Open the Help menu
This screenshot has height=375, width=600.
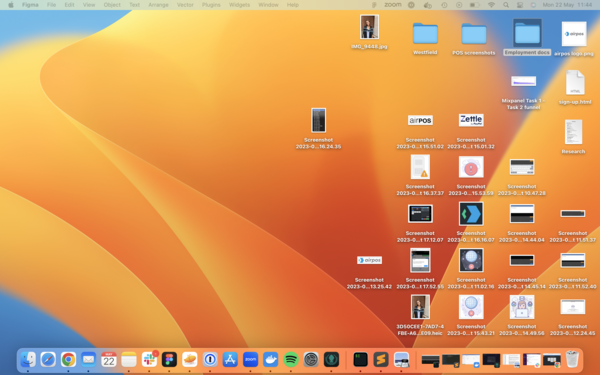click(x=293, y=5)
